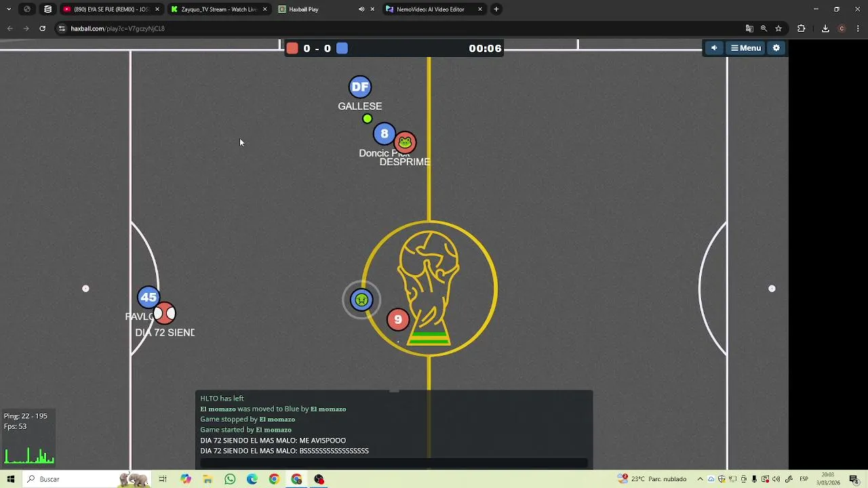Click the DF GALLESE player disc
This screenshot has width=868, height=488.
(x=360, y=87)
